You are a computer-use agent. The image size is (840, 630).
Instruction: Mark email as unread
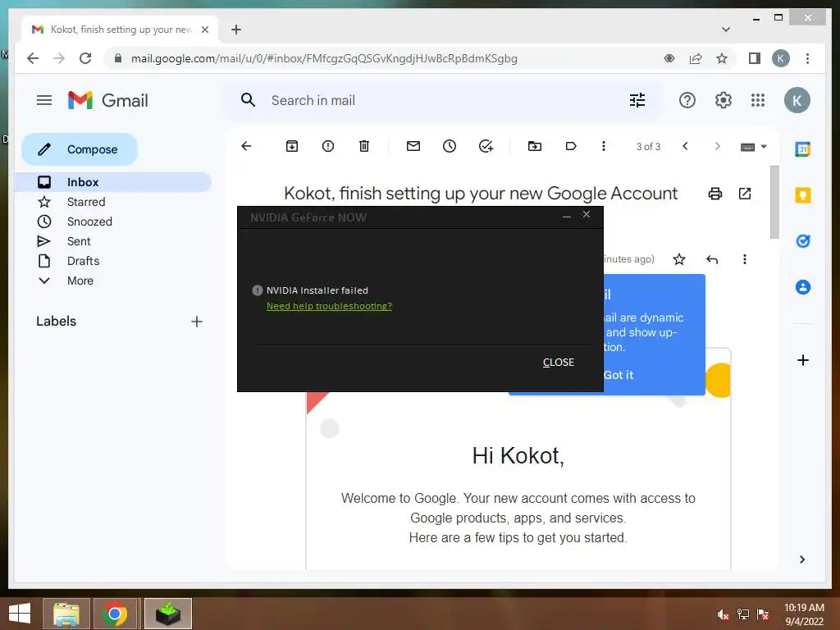[413, 146]
